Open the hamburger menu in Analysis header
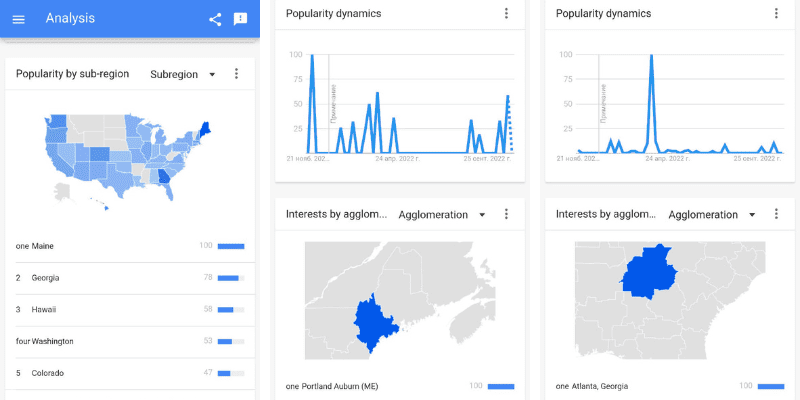Screen dimensions: 800x400 click(18, 19)
